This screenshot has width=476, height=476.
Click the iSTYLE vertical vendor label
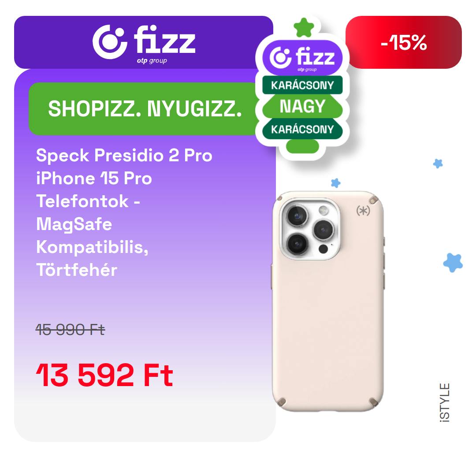pos(445,402)
